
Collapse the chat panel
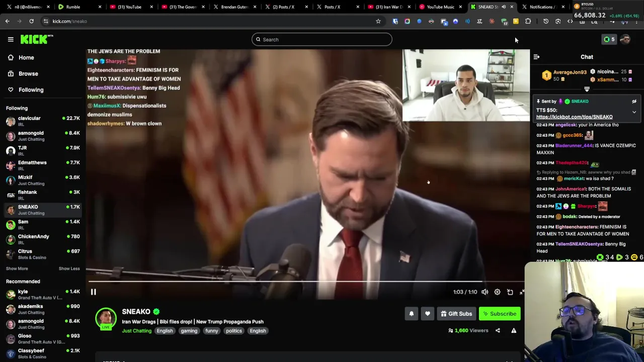tap(536, 57)
